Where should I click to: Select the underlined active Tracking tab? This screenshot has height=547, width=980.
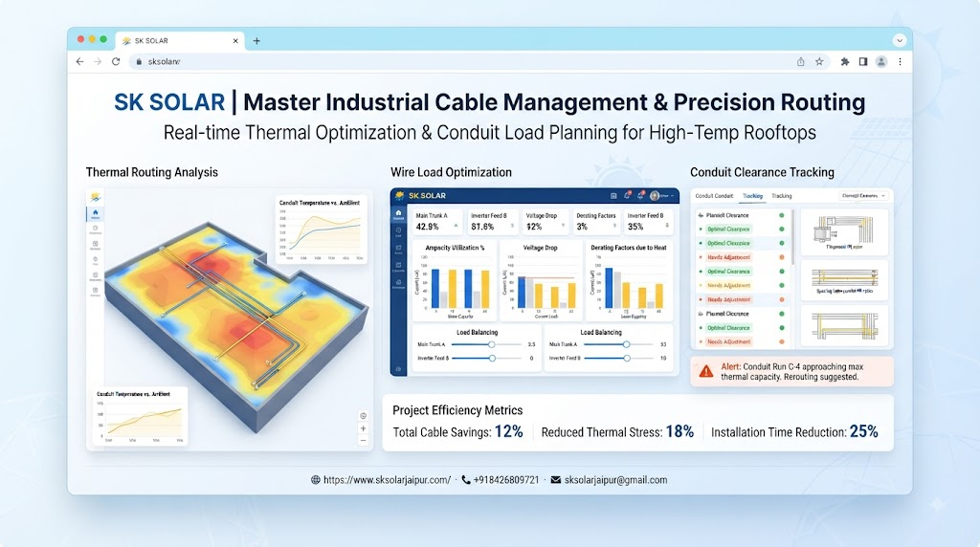click(752, 196)
